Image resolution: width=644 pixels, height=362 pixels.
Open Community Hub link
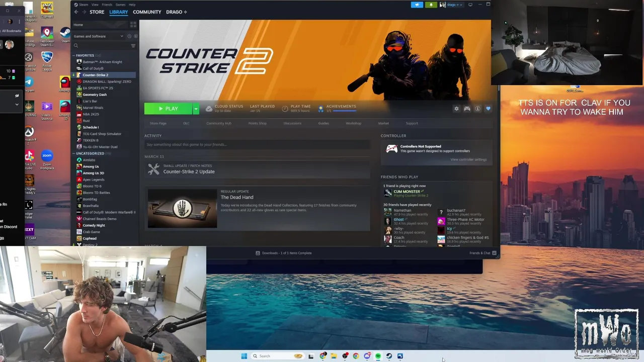tap(219, 123)
